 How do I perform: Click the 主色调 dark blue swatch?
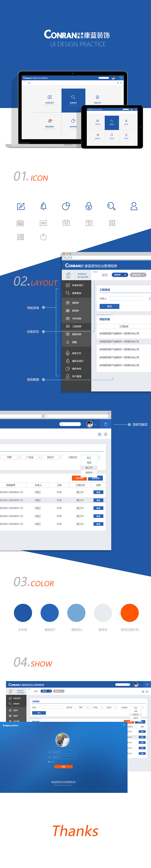(x=23, y=613)
